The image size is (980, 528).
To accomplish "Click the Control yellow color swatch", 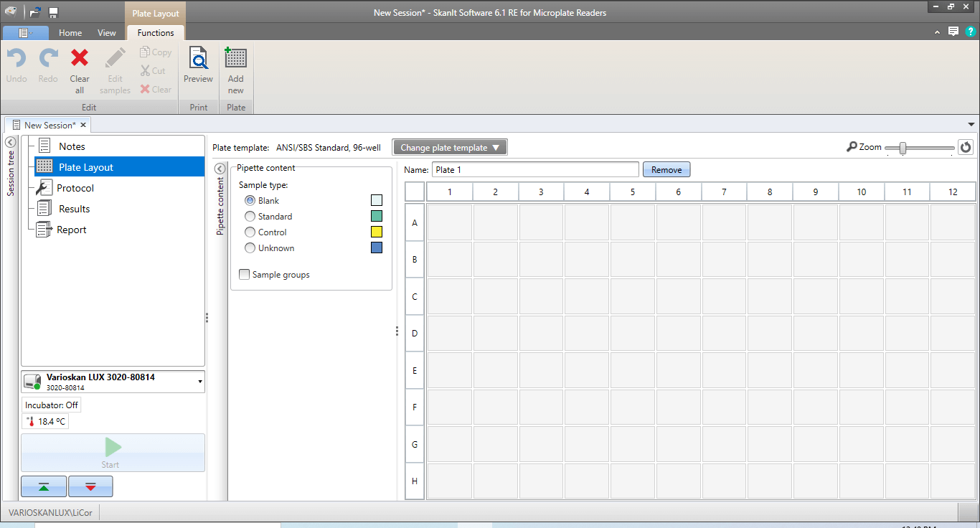I will pos(377,232).
